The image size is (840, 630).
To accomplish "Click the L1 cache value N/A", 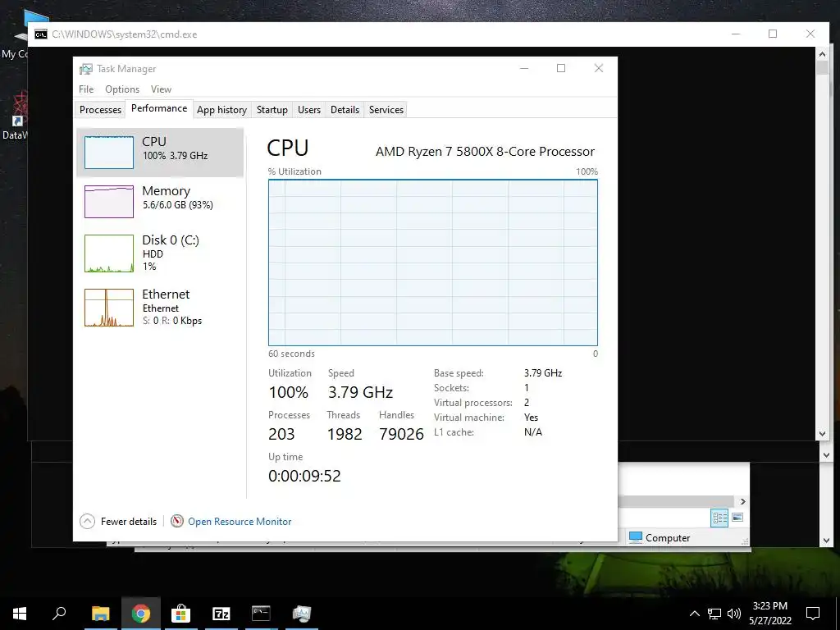I will click(x=533, y=431).
